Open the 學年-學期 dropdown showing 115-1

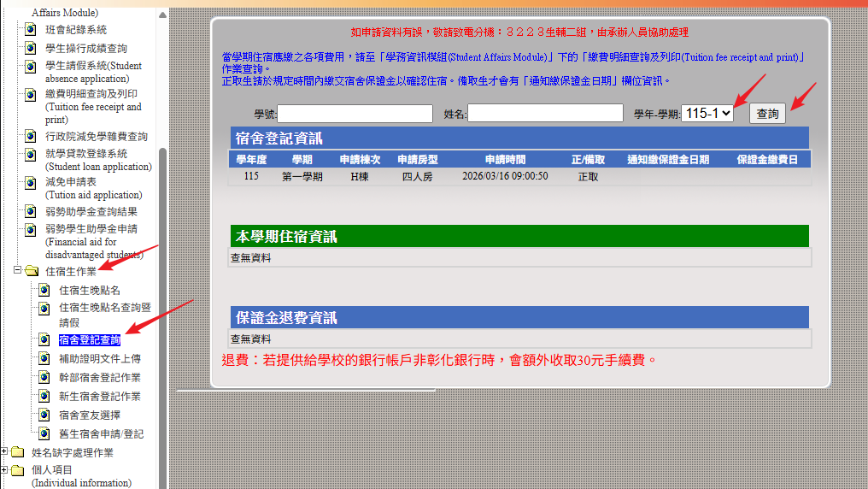[707, 113]
